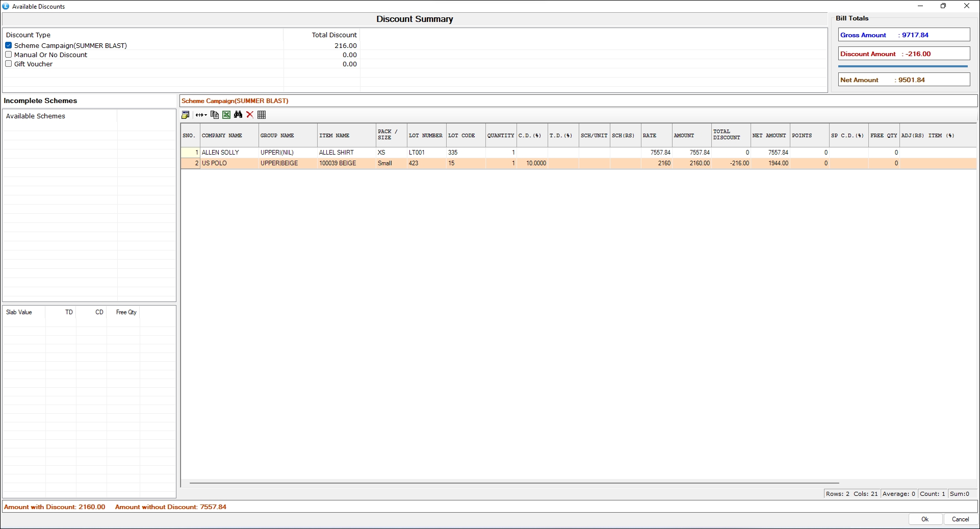Export the grid to Excel
The width and height of the screenshot is (980, 529).
pos(226,115)
